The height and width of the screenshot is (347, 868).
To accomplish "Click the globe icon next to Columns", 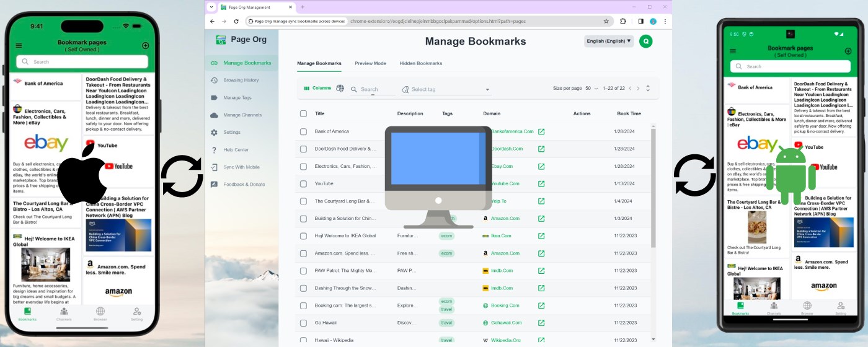I will coord(340,89).
